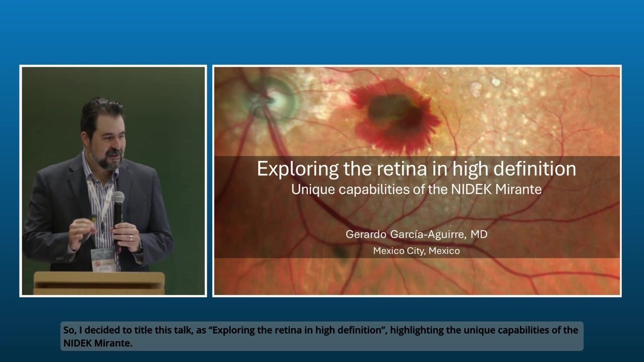Image resolution: width=644 pixels, height=362 pixels.
Task: Click the optic disc in retina image
Action: (x=274, y=98)
